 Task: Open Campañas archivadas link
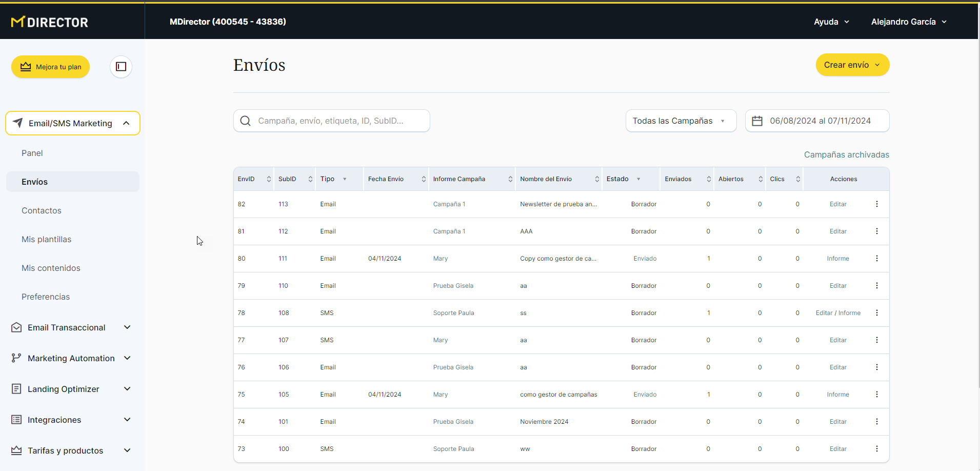pyautogui.click(x=846, y=154)
